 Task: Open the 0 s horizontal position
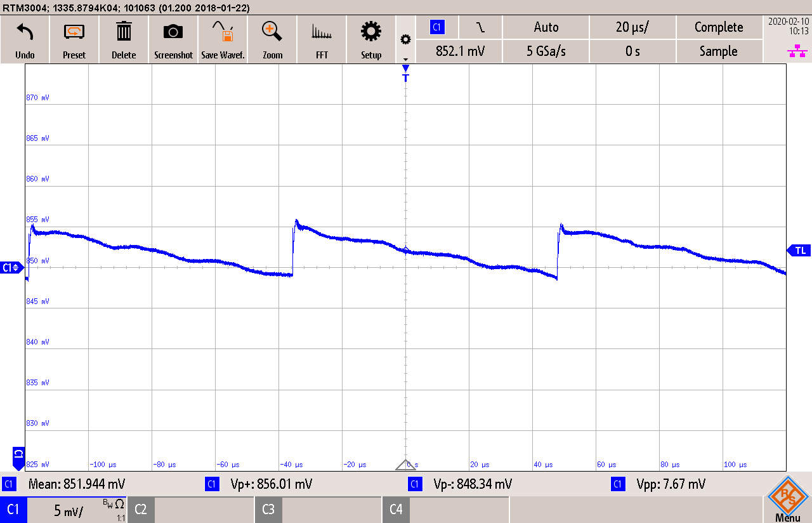[632, 51]
